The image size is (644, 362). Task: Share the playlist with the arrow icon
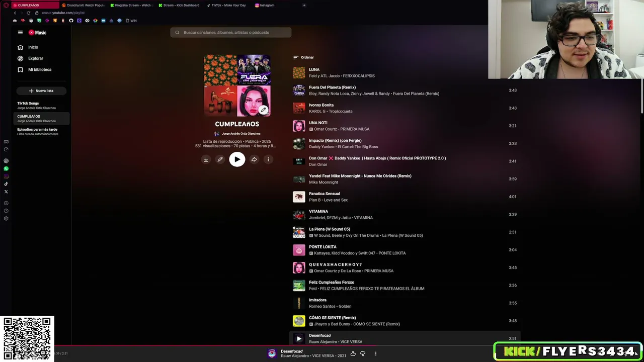254,159
